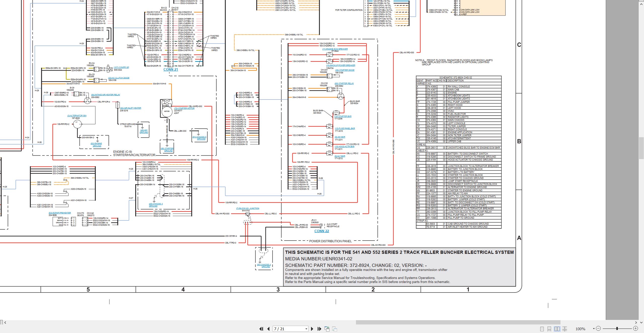Screen dimensions: 644x333
Task: Jump to the last page
Action: [x=319, y=329]
